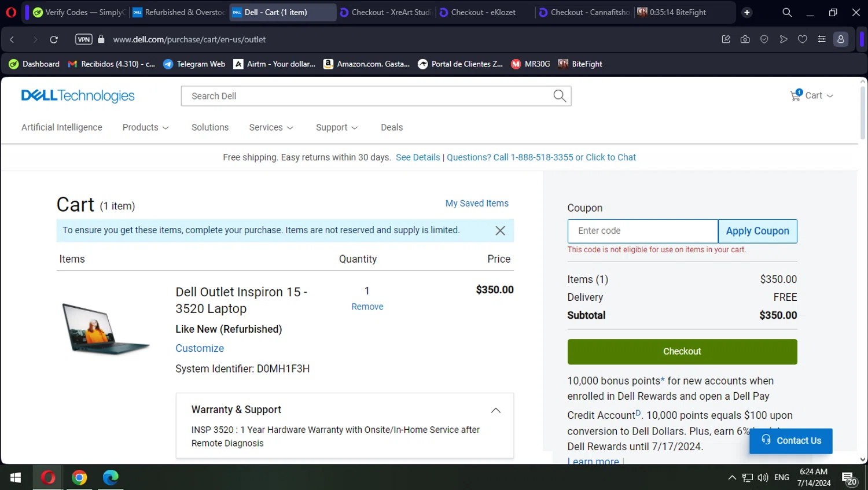Open the snapshot camera icon
Screen dimensions: 868x490
click(745, 39)
